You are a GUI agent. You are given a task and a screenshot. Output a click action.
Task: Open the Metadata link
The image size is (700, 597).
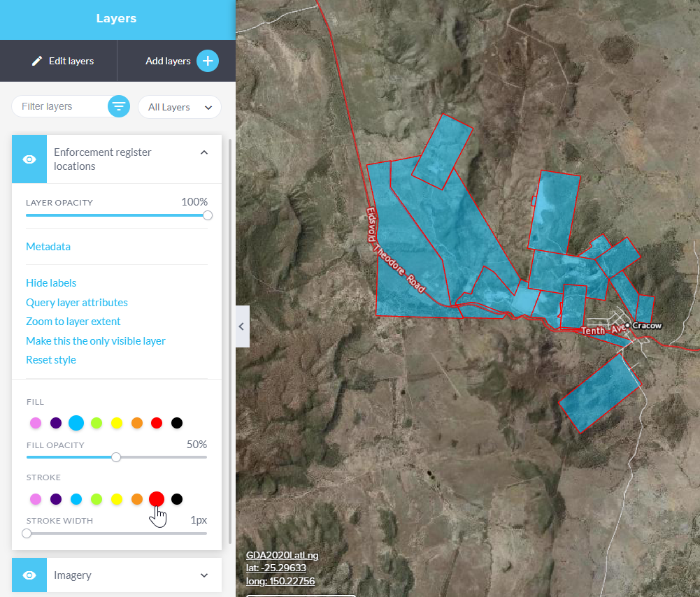pos(48,247)
